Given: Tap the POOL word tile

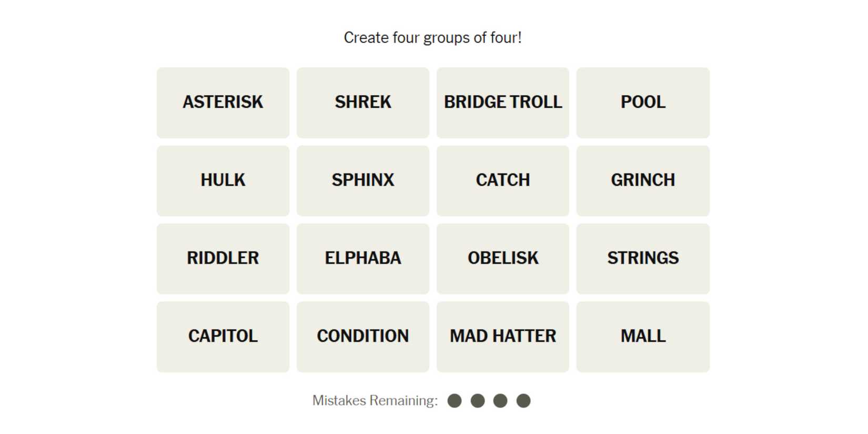Looking at the screenshot, I should (x=643, y=103).
